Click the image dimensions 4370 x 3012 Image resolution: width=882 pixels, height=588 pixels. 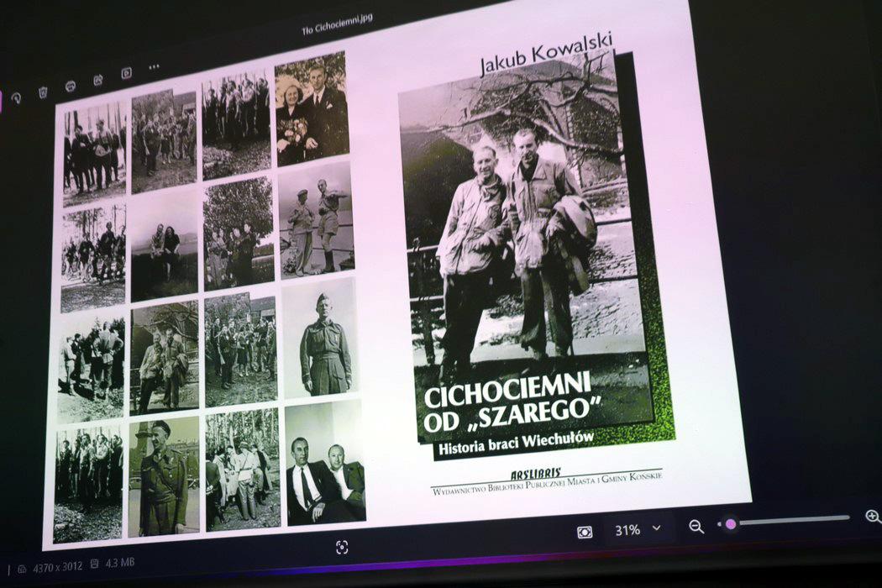click(58, 567)
